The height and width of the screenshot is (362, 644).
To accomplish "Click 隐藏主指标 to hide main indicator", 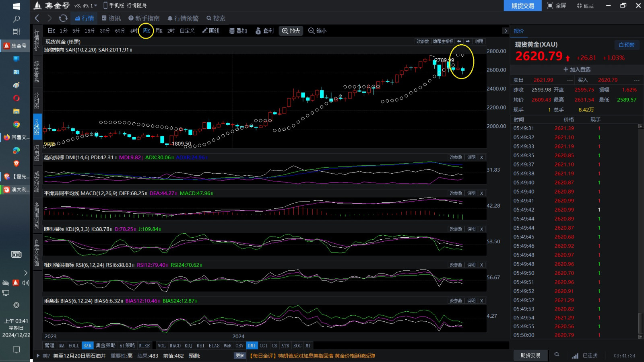I will [443, 41].
